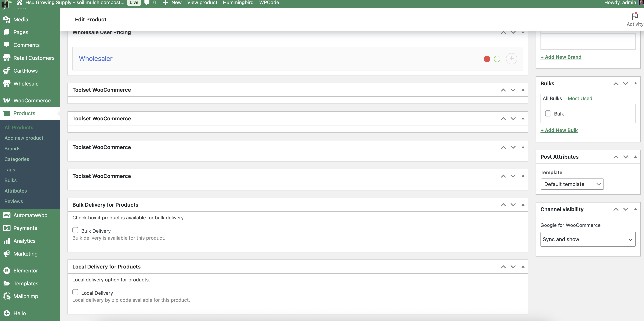Click the Marketing megaphone icon
Viewport: 644px width, 321px height.
(x=7, y=253)
